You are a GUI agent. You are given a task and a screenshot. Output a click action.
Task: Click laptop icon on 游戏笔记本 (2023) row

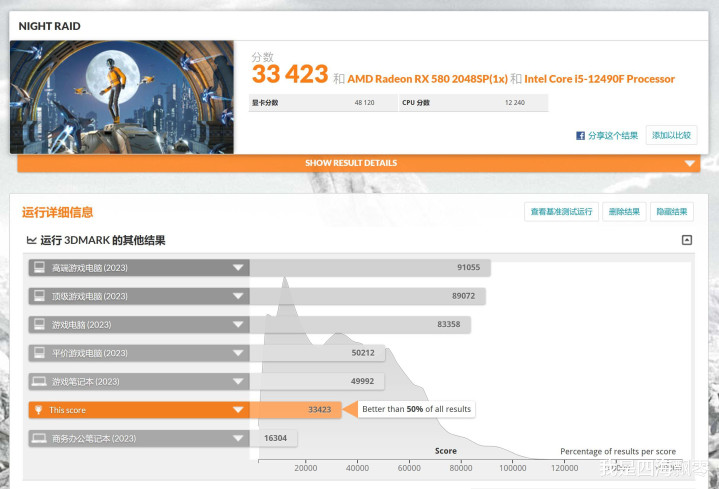coord(39,381)
